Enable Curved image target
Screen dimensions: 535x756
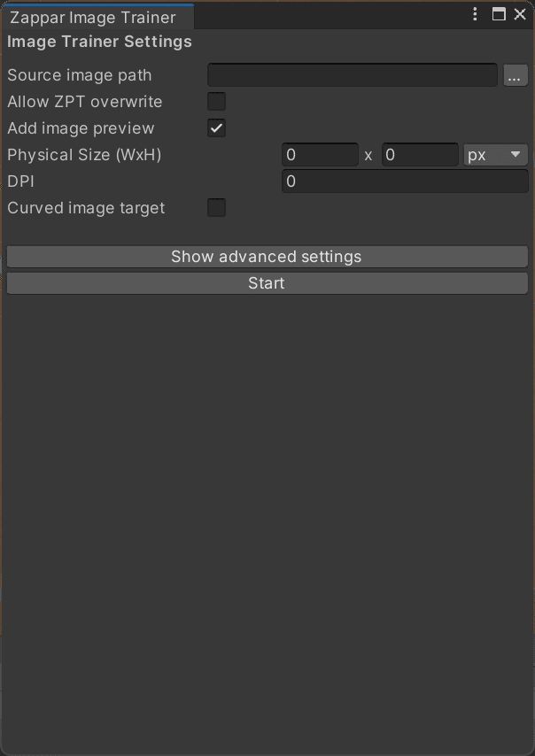215,207
